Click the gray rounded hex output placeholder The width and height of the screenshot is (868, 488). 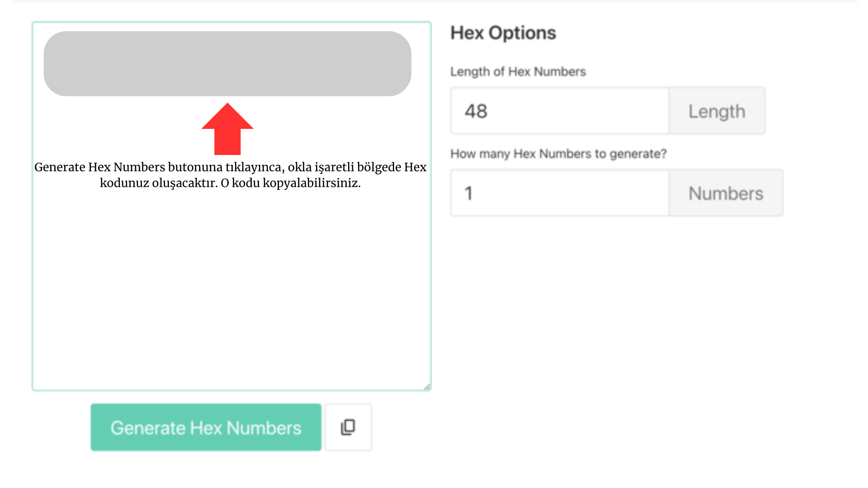227,64
